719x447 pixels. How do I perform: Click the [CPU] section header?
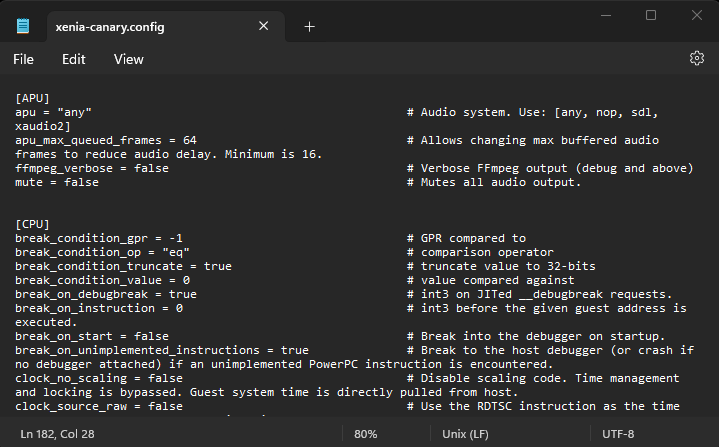(32, 224)
